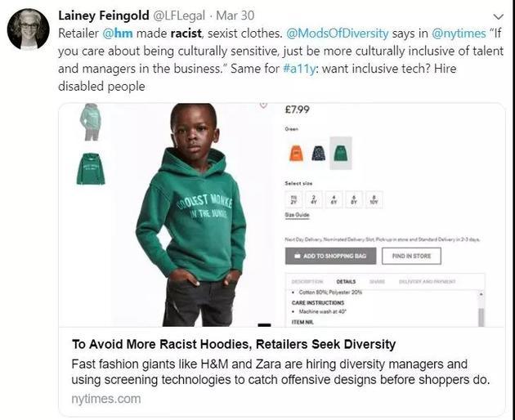Image resolution: width=515 pixels, height=420 pixels.
Task: View the flat green hoodie thumbnail
Action: coord(90,169)
